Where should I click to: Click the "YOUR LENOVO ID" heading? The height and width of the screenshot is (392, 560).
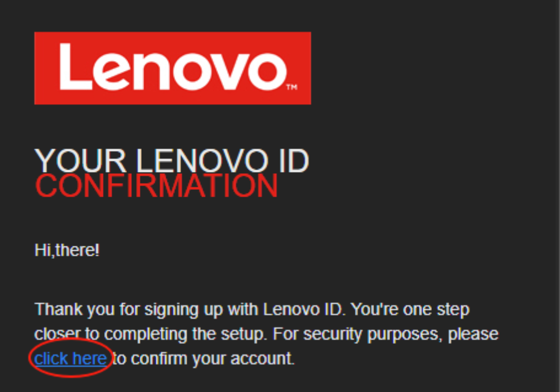[x=172, y=161]
